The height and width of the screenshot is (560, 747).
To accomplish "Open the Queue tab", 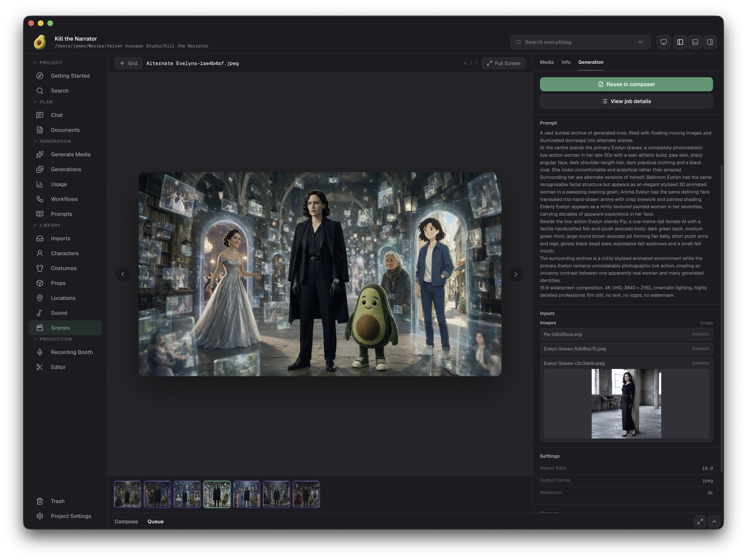I will pyautogui.click(x=155, y=521).
